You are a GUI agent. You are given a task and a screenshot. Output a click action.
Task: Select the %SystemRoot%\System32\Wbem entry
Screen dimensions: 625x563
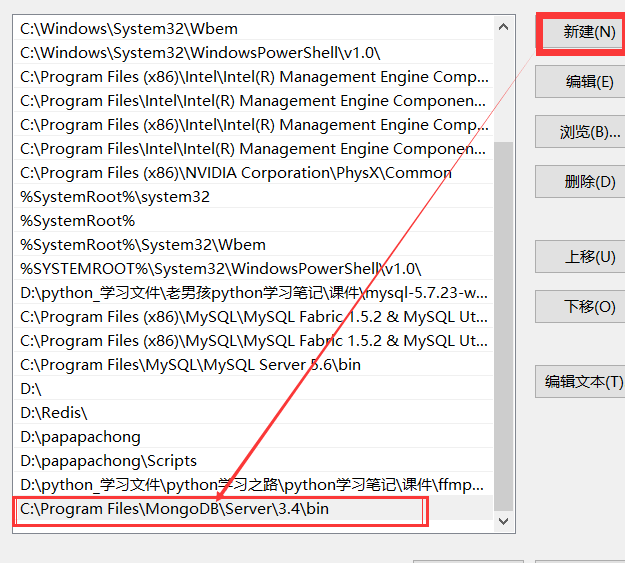(254, 244)
